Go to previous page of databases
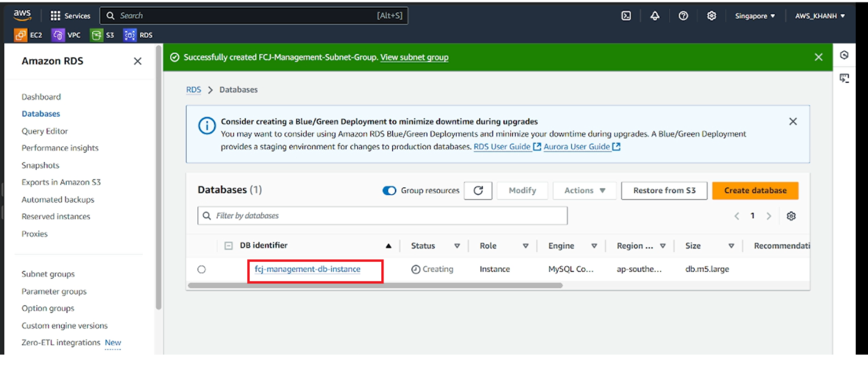Viewport: 868px width, 365px height. coord(737,216)
